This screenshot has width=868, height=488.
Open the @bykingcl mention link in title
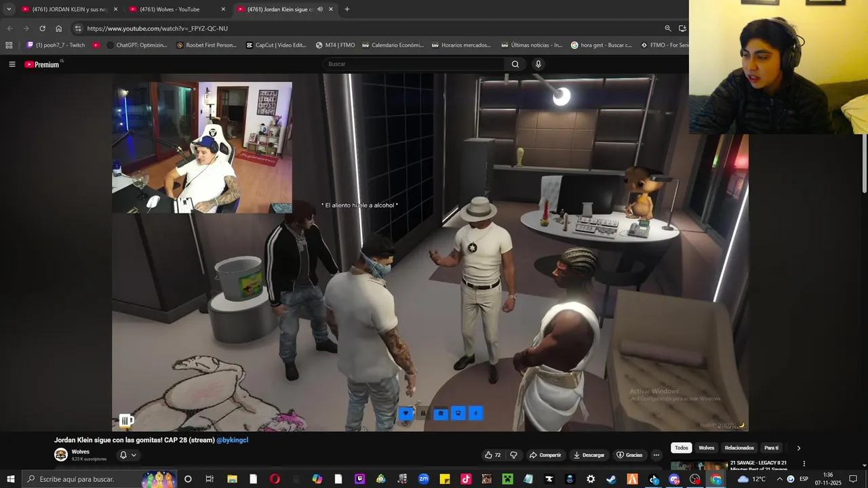pos(232,440)
